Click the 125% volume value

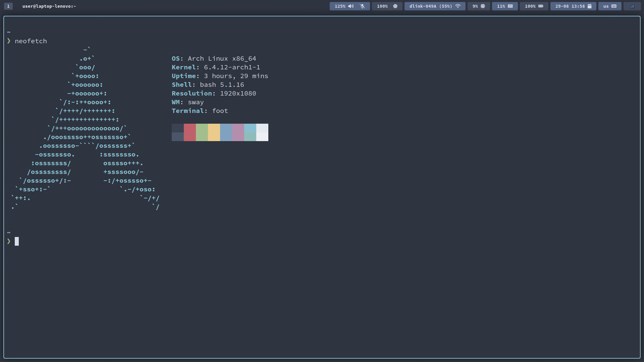click(340, 6)
